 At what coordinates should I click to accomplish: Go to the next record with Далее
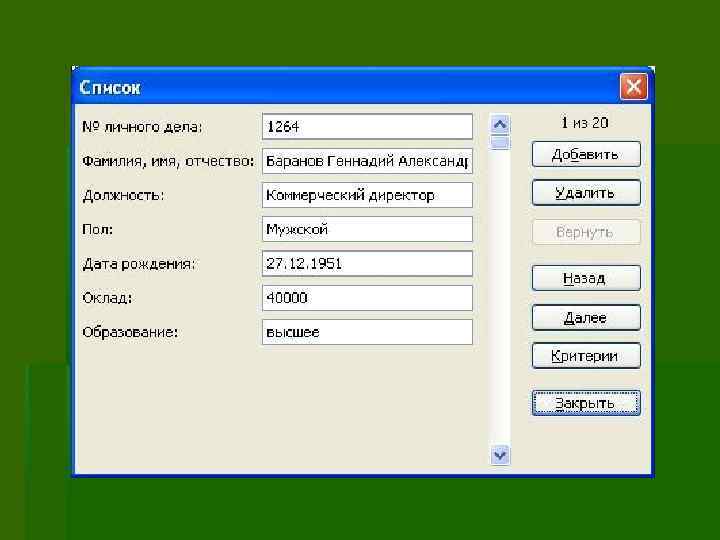coord(586,318)
